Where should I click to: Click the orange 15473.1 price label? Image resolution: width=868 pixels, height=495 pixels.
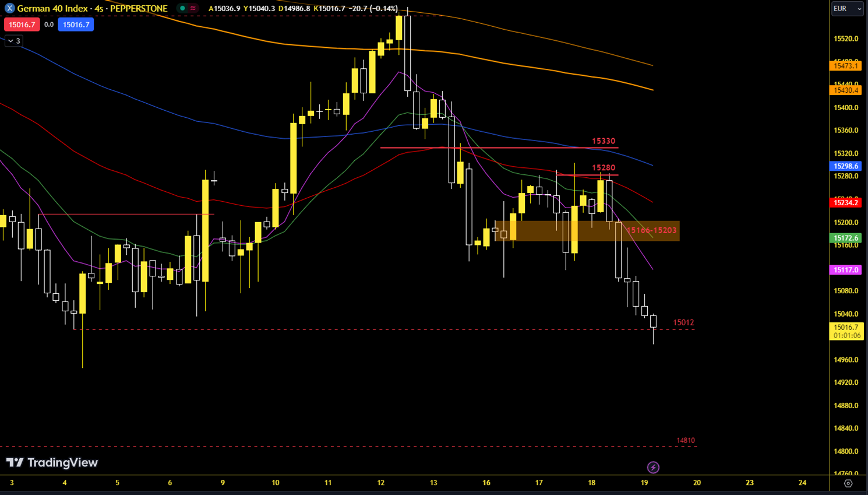click(845, 66)
